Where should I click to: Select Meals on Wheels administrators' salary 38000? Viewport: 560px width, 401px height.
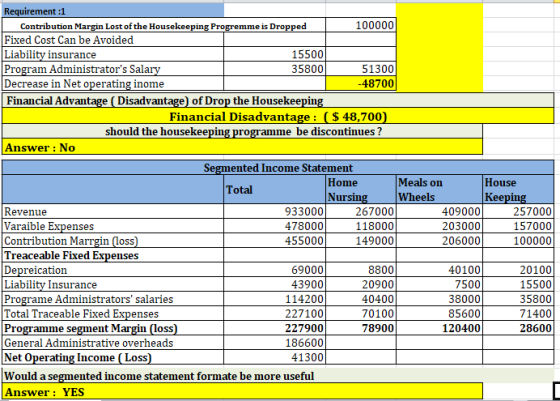439,299
